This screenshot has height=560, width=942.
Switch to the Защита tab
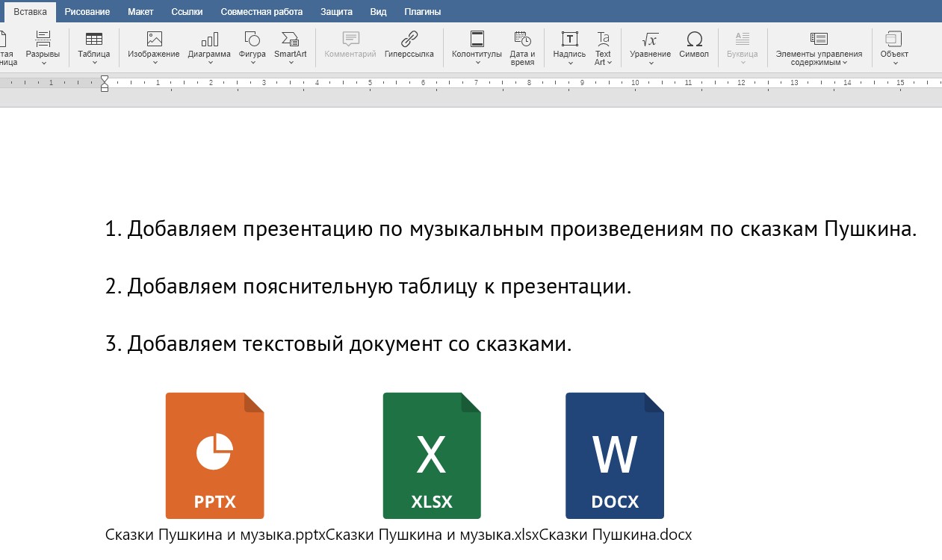[x=337, y=12]
